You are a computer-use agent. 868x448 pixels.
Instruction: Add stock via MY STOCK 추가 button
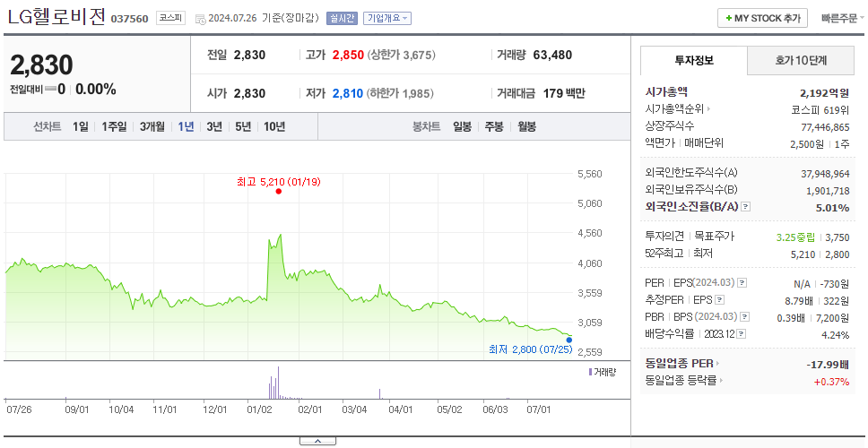[763, 18]
